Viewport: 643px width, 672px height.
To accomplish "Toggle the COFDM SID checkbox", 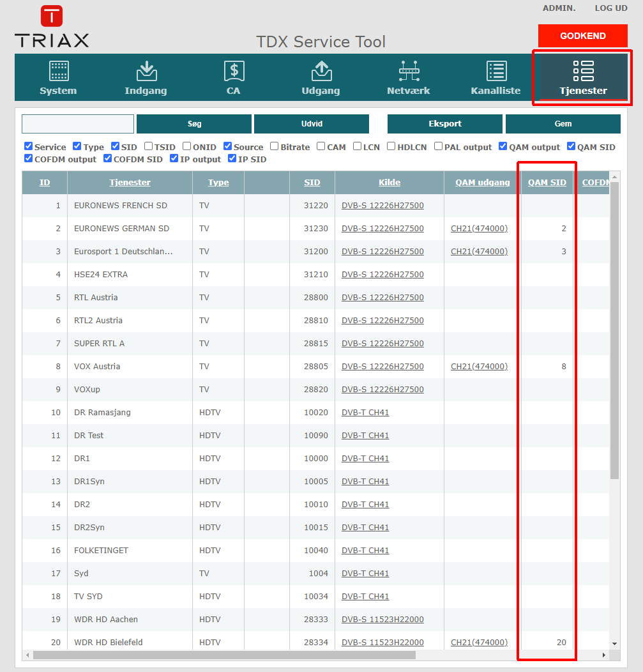I will (107, 158).
